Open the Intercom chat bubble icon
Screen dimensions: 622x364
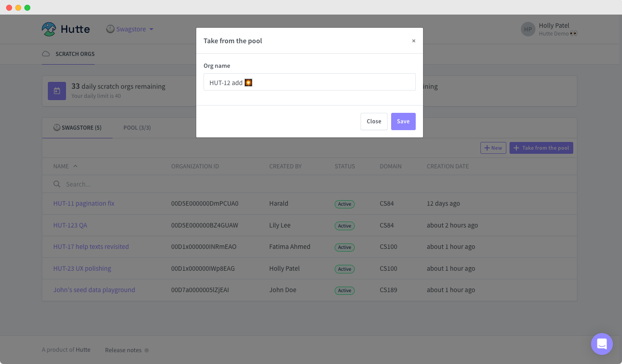tap(602, 344)
